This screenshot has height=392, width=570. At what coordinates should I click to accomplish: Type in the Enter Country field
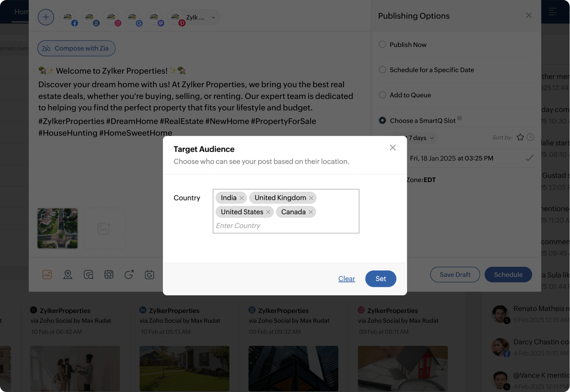(284, 226)
